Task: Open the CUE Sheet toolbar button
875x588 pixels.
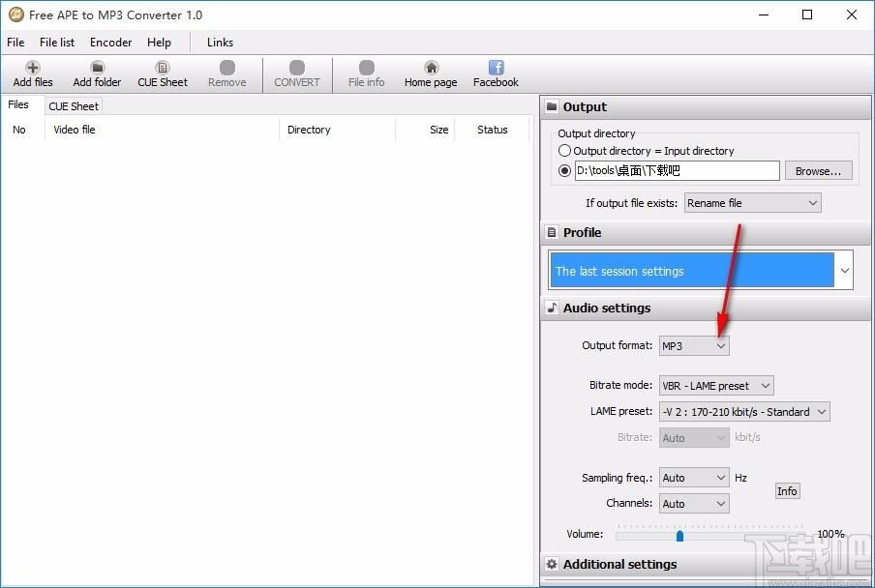Action: click(x=163, y=74)
